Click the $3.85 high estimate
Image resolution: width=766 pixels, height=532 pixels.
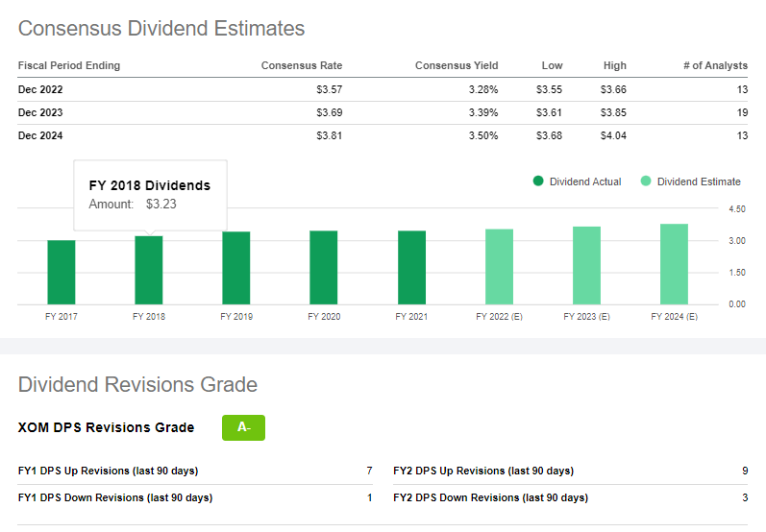tap(613, 112)
